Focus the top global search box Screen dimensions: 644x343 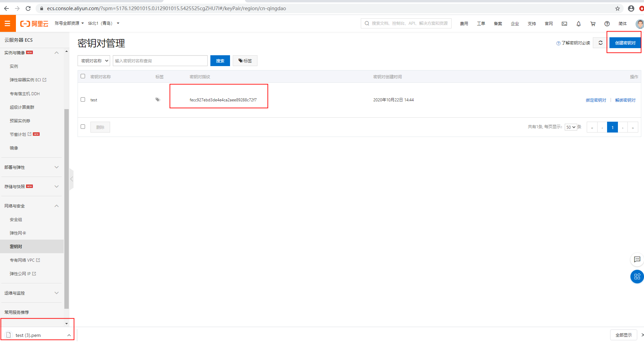click(x=406, y=23)
